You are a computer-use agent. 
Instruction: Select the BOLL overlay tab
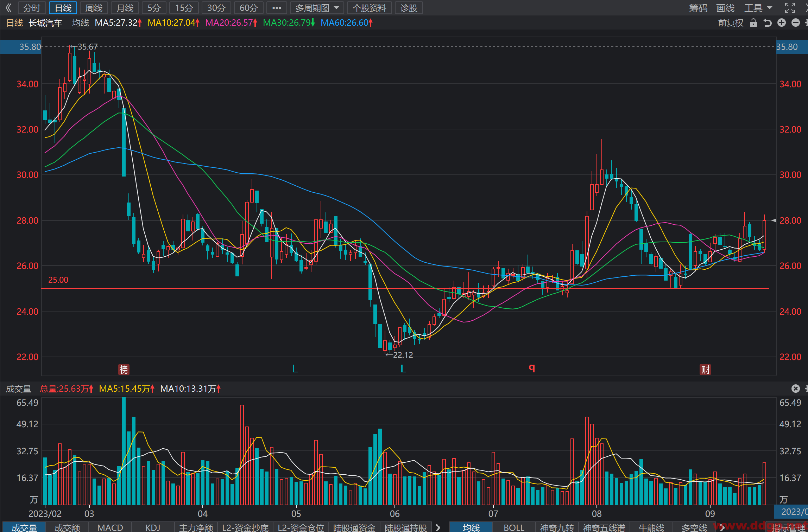[x=514, y=527]
